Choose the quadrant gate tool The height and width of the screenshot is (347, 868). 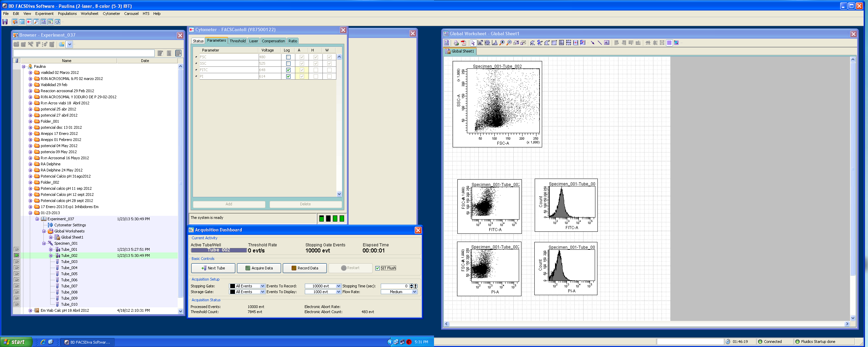[561, 43]
